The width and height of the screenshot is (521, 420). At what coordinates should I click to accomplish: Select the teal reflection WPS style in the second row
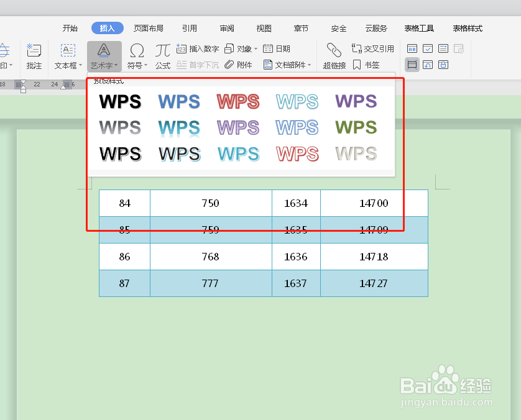(179, 128)
